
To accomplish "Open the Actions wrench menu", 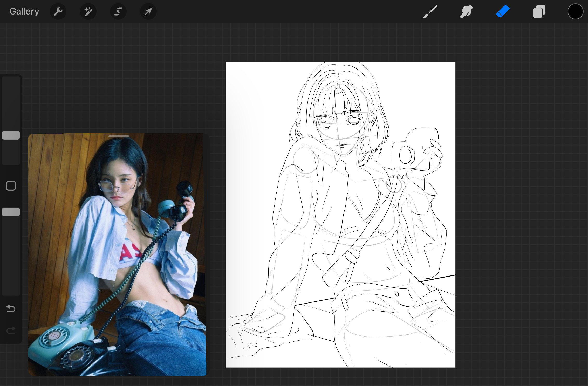I will tap(58, 11).
